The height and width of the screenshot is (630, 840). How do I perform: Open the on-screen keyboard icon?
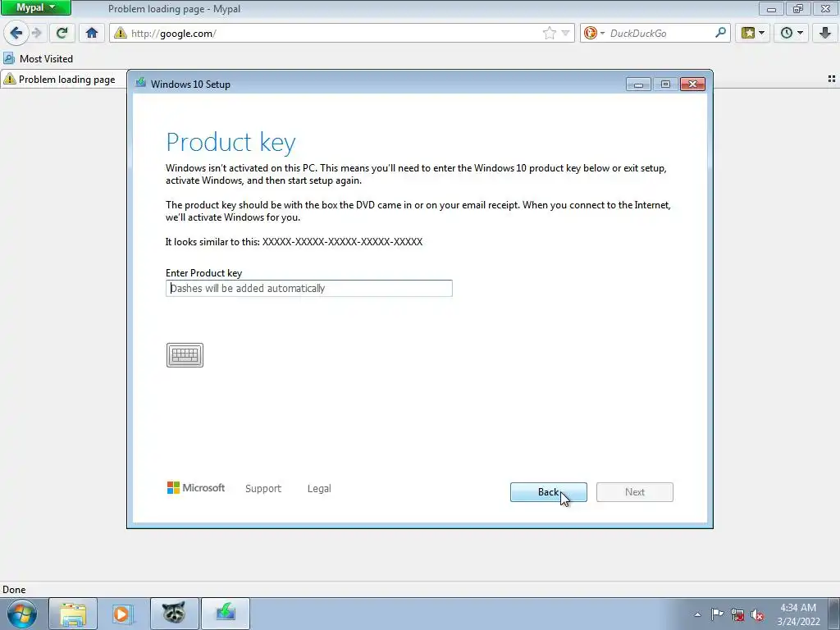185,355
